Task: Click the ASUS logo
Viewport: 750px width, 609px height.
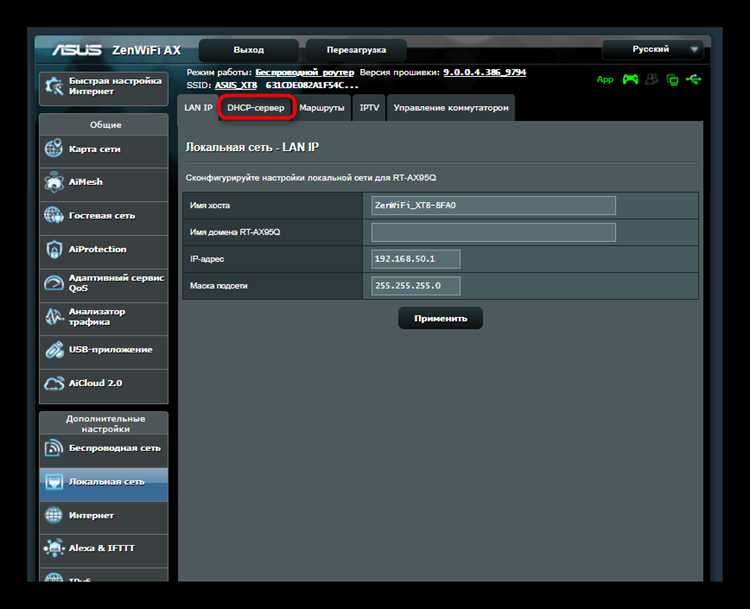Action: tap(77, 50)
